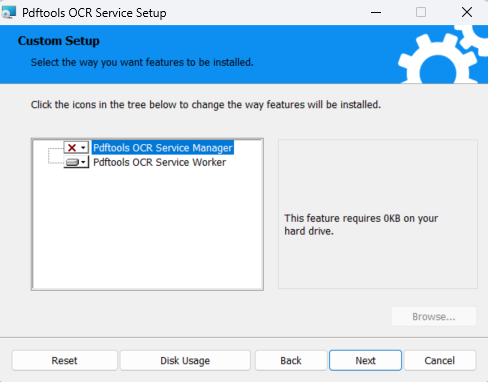Click the Reset button
The image size is (488, 382).
point(65,360)
